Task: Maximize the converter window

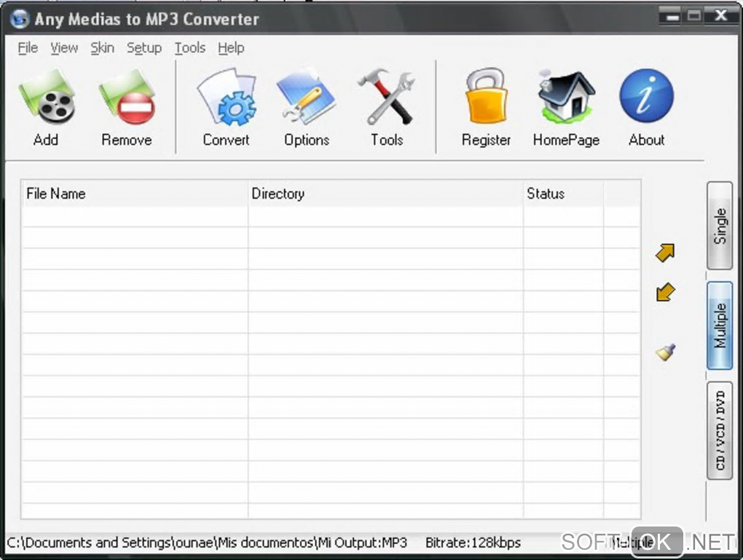Action: click(694, 16)
